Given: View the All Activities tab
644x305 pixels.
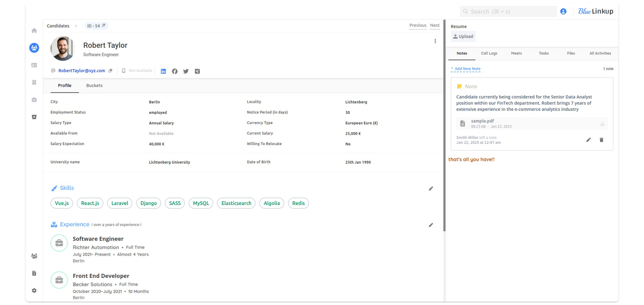Looking at the screenshot, I should (x=600, y=53).
